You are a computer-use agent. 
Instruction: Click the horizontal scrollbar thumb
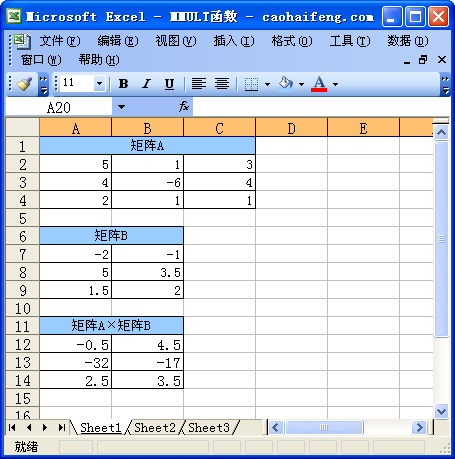[x=324, y=427]
